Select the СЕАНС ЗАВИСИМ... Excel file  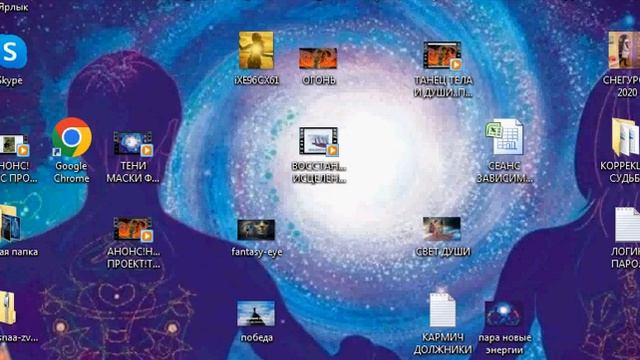click(504, 137)
